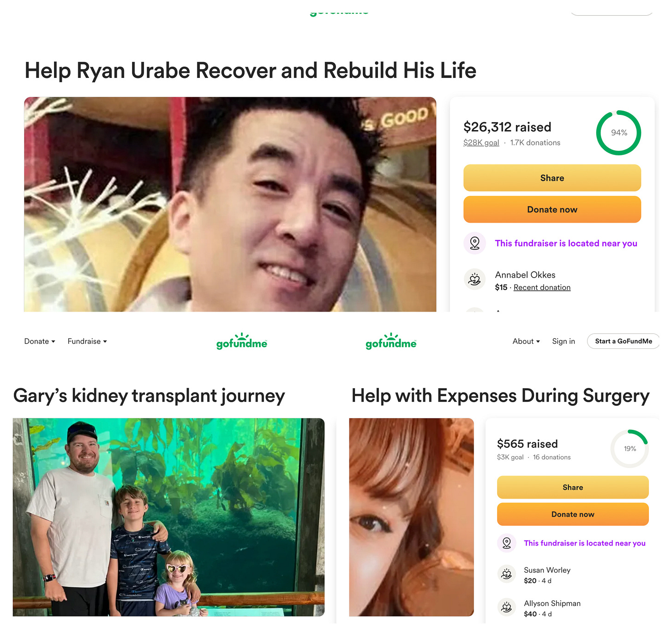Viewport: 672px width, 636px height.
Task: Click the Start a GoFundMe button
Action: click(x=624, y=341)
